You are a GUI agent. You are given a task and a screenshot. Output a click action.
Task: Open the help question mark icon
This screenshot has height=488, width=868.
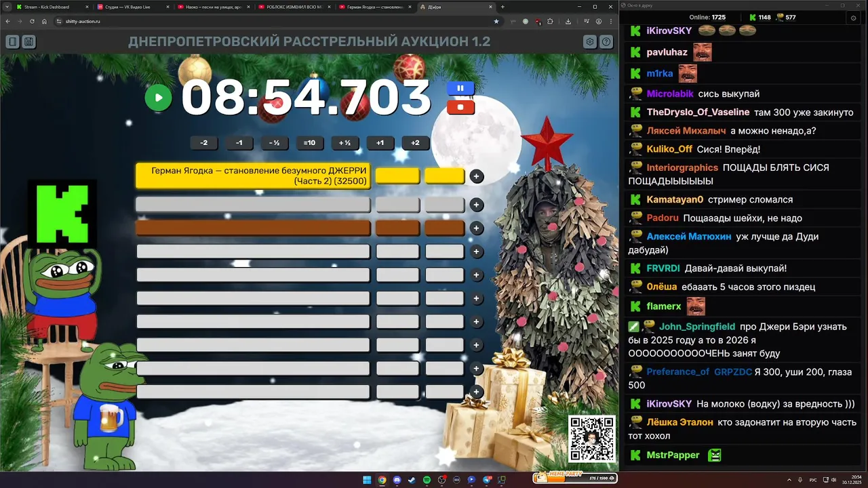coord(606,42)
